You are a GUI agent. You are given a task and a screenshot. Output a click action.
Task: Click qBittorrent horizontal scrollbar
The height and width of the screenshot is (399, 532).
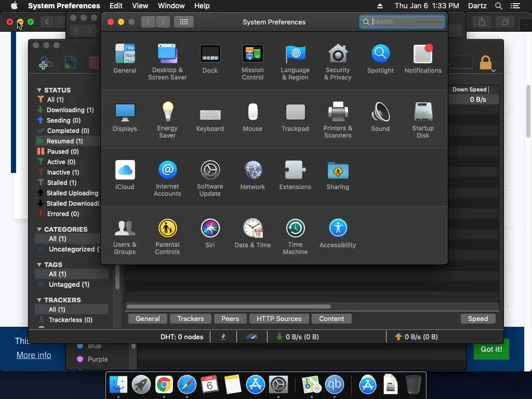229,307
